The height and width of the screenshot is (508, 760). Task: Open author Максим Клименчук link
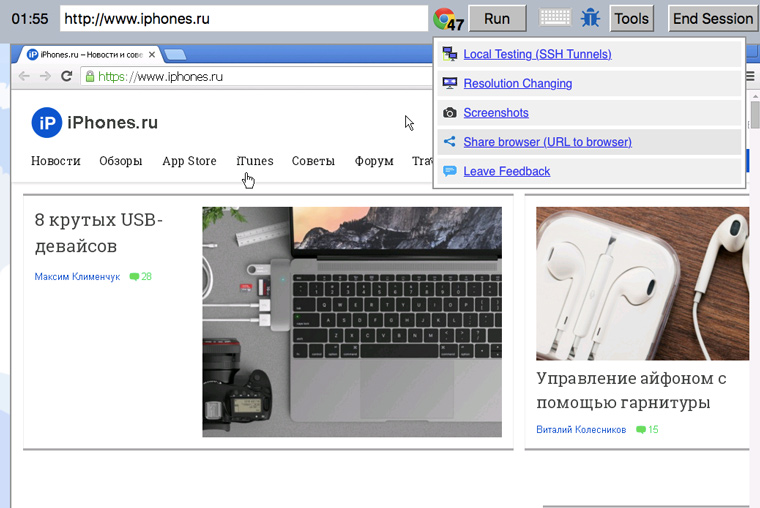click(77, 277)
